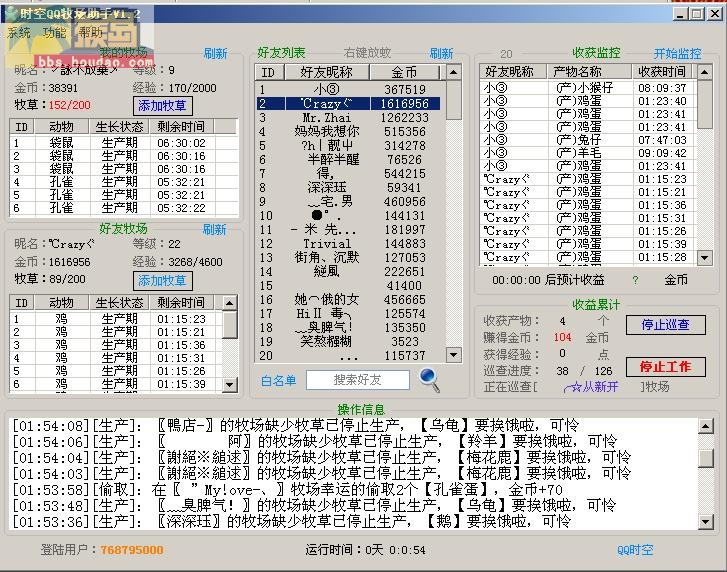Click 添加牧草 in friend ranch panel
This screenshot has width=727, height=572.
162,280
